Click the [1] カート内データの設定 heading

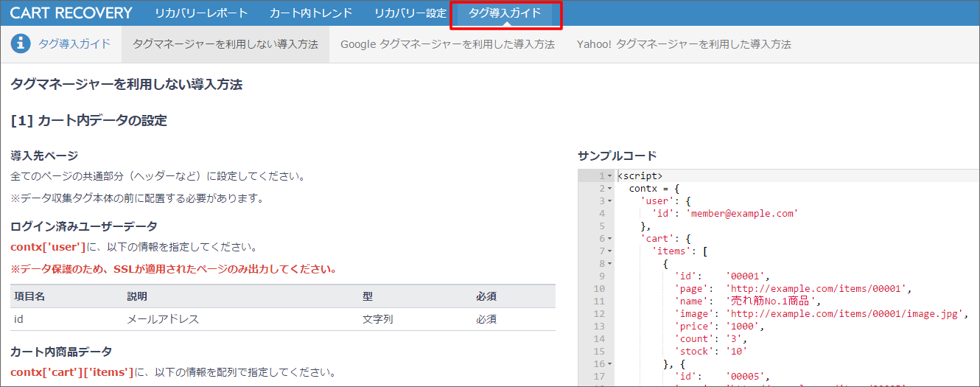pyautogui.click(x=89, y=120)
